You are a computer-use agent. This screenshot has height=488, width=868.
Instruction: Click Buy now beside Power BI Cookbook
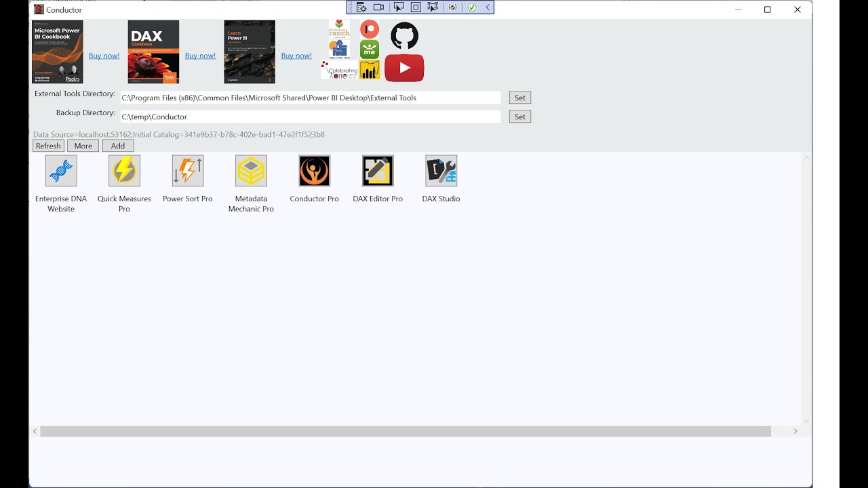(104, 56)
